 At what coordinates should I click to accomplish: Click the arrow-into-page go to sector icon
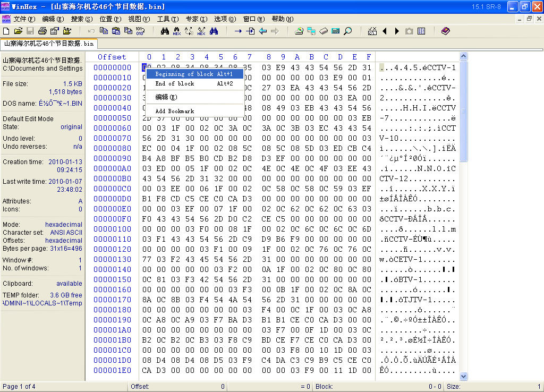(250, 31)
